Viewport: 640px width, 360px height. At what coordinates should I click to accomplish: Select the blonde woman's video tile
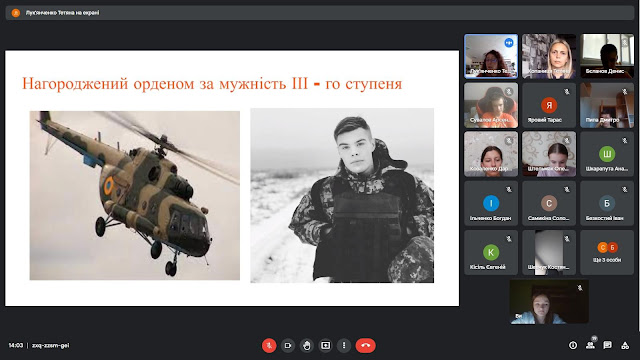coord(549,56)
